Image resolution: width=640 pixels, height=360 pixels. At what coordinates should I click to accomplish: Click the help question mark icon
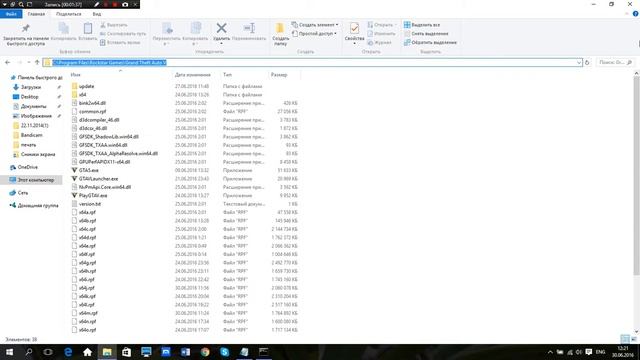(x=636, y=14)
